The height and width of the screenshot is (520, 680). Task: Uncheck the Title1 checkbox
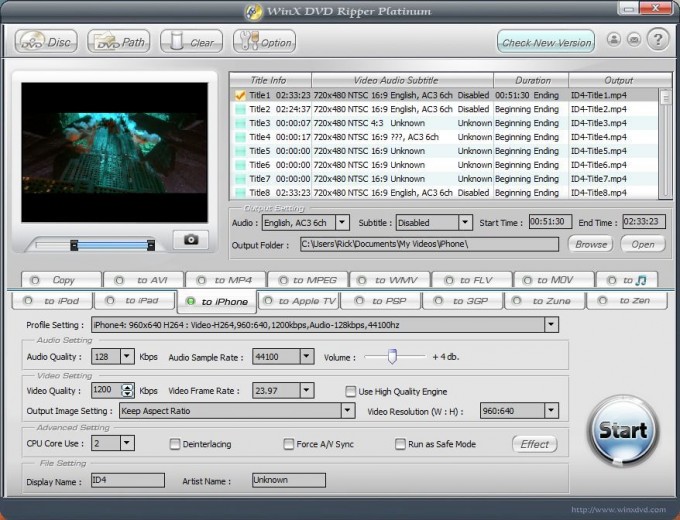click(x=240, y=95)
